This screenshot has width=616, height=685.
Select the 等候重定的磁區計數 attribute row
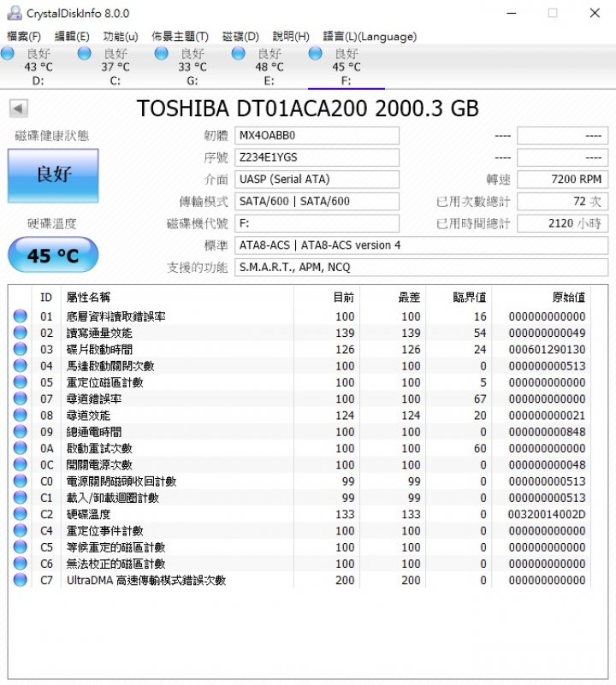pyautogui.click(x=299, y=546)
